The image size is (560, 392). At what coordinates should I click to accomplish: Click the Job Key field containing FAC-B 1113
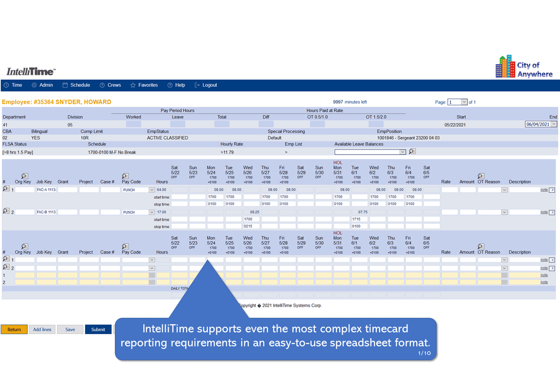click(46, 212)
